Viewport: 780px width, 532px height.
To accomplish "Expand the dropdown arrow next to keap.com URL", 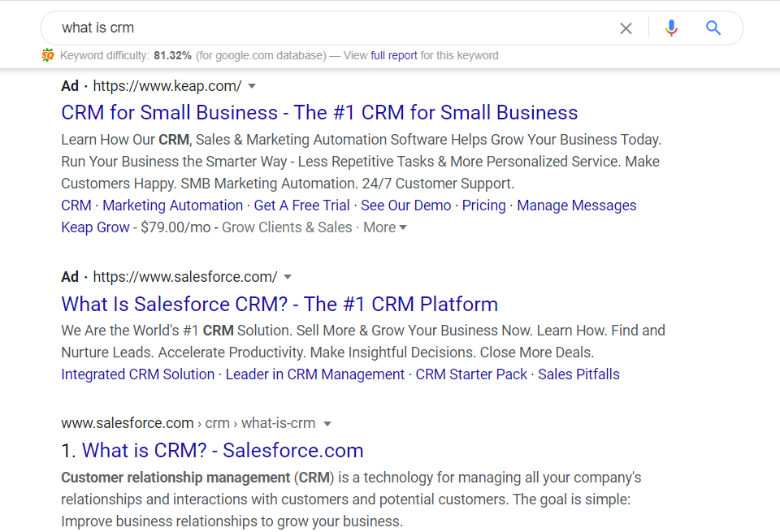I will pyautogui.click(x=252, y=86).
